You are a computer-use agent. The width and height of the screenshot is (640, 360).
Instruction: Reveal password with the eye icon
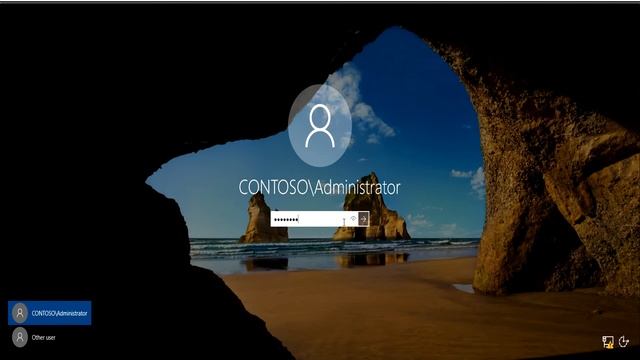coord(353,219)
